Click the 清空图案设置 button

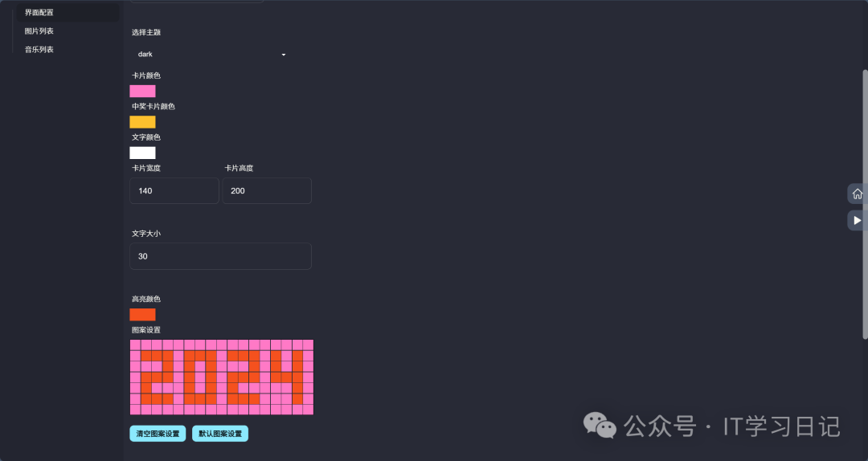[158, 434]
